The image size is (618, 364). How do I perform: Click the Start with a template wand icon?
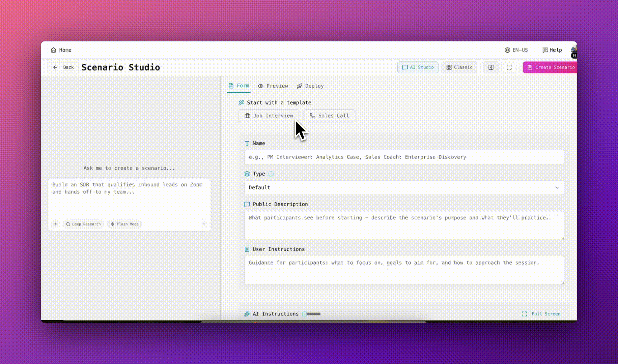pos(241,103)
